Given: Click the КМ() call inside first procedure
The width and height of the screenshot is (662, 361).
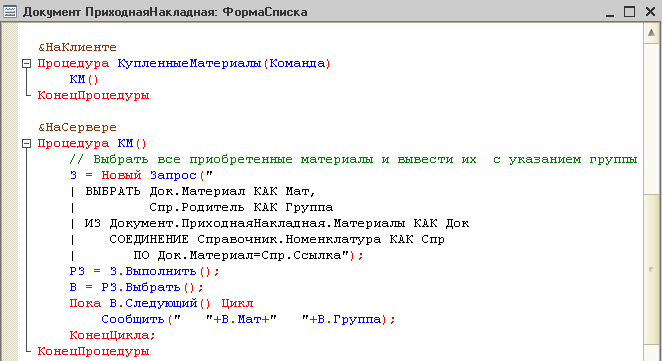Looking at the screenshot, I should click(84, 79).
